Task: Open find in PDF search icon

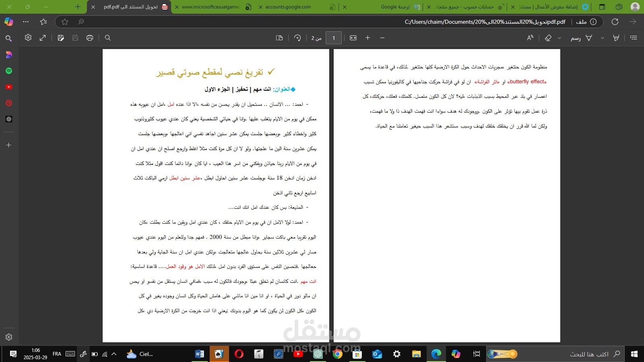Action: [x=108, y=38]
